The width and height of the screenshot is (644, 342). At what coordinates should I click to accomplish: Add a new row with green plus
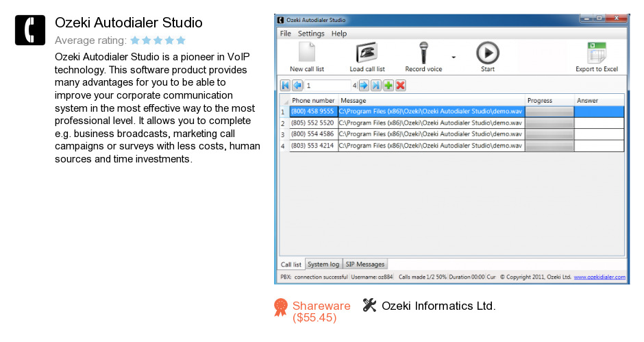point(388,86)
